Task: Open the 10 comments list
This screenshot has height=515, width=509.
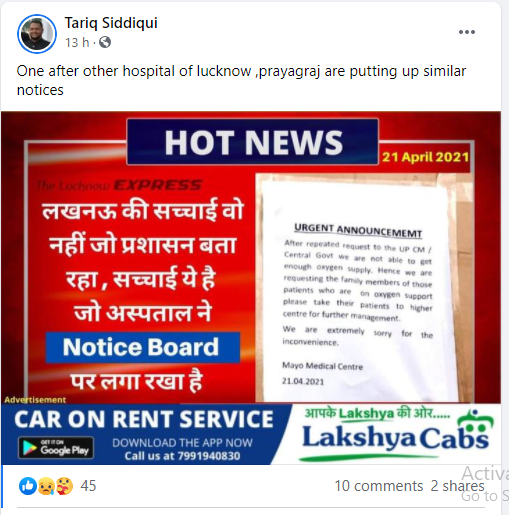Action: pos(379,486)
